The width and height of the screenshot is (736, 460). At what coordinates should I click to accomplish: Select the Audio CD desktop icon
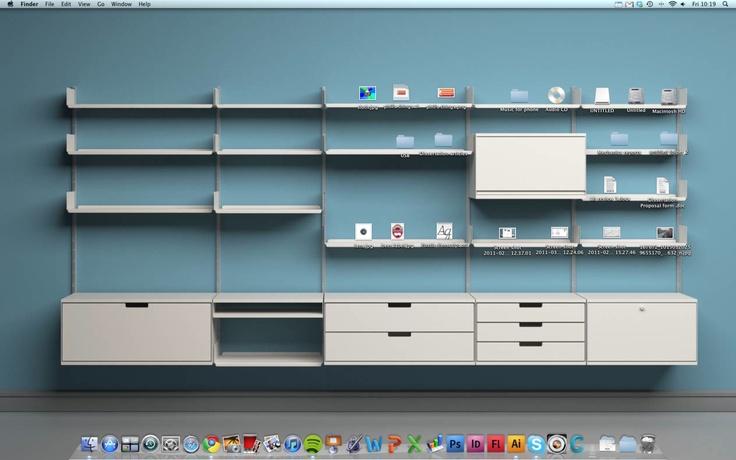(556, 95)
